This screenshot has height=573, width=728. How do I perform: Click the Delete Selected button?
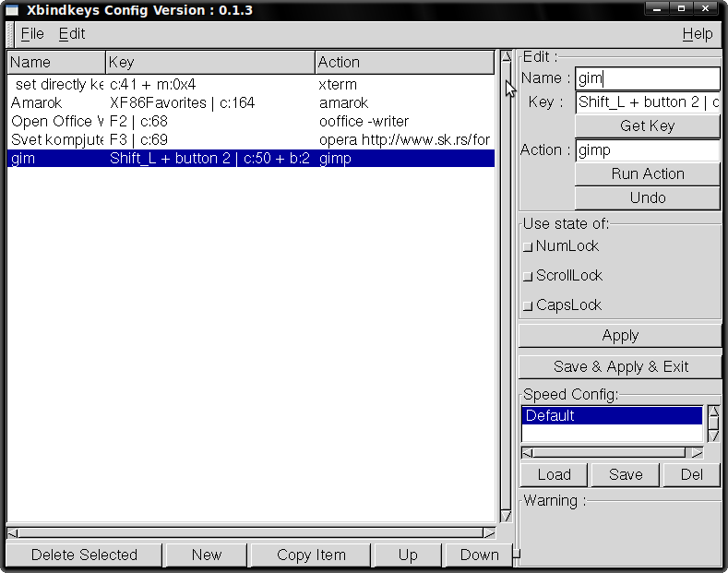[84, 555]
